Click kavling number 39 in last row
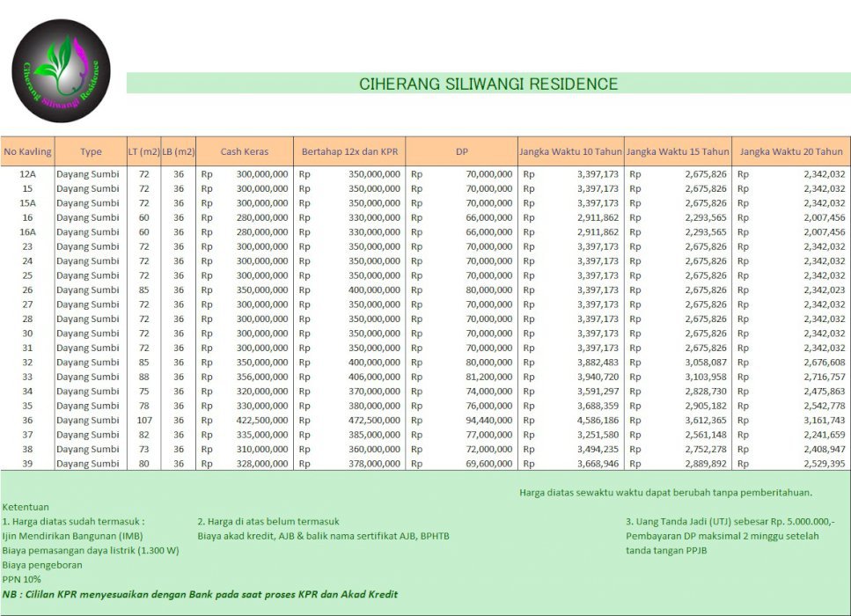This screenshot has width=851, height=616. tap(27, 463)
